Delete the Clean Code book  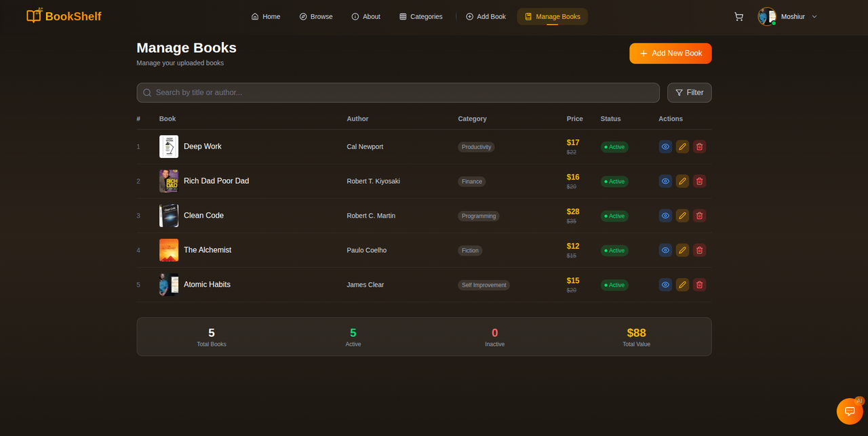point(699,216)
